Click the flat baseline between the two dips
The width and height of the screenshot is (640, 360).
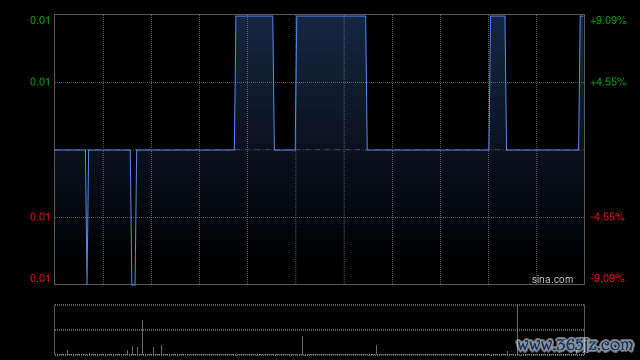109,150
